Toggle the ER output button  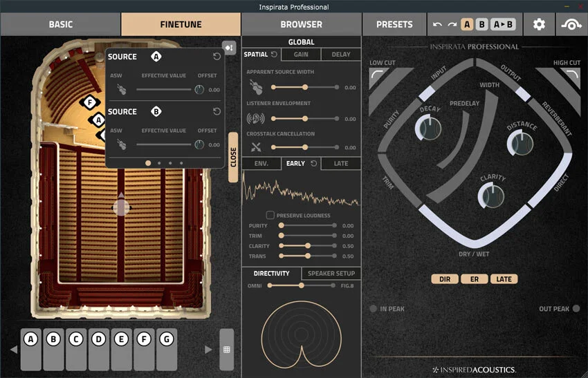475,279
